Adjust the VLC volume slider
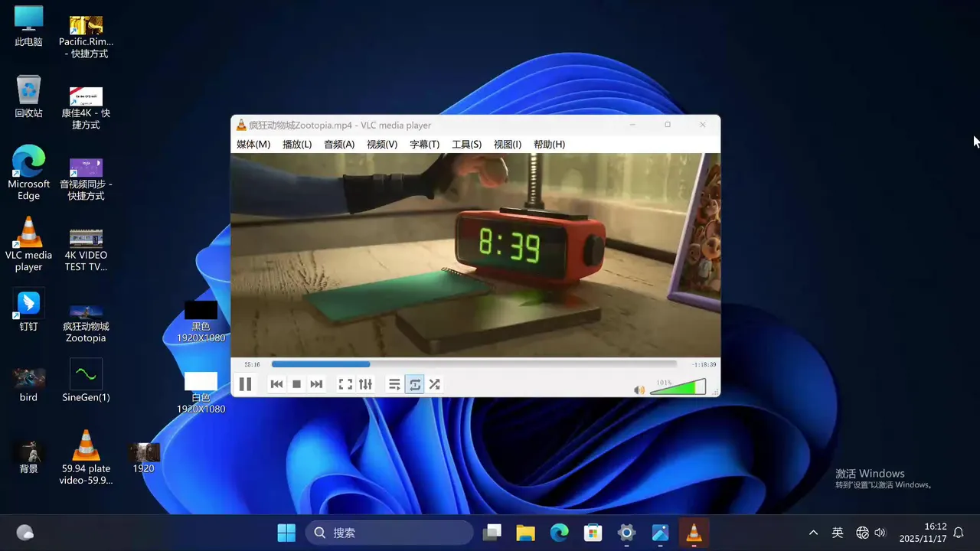This screenshot has width=980, height=551. (x=678, y=387)
